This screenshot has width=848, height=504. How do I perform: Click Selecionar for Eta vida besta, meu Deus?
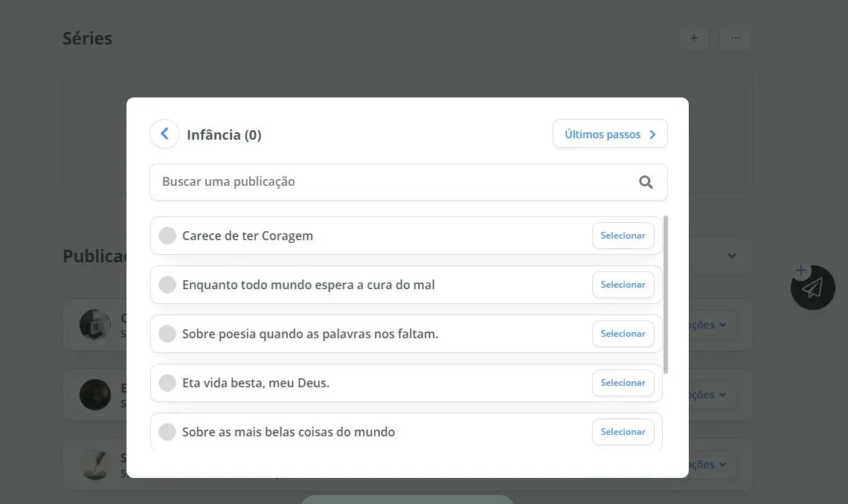coord(623,382)
